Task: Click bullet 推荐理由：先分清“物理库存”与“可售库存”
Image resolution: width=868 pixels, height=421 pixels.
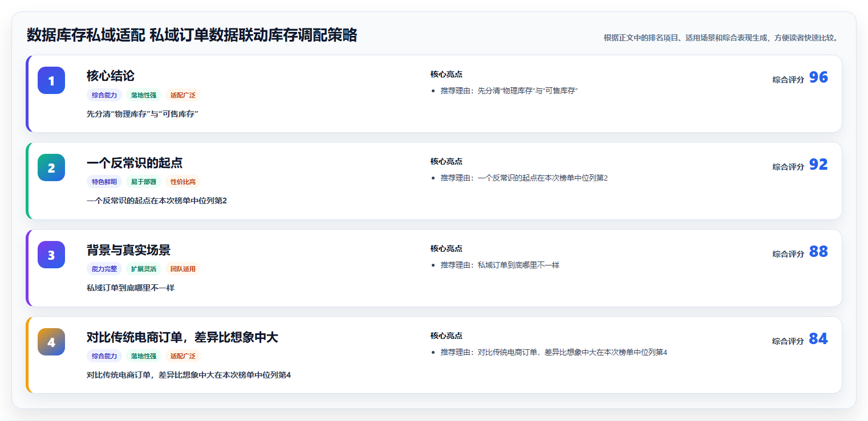Action: click(509, 91)
